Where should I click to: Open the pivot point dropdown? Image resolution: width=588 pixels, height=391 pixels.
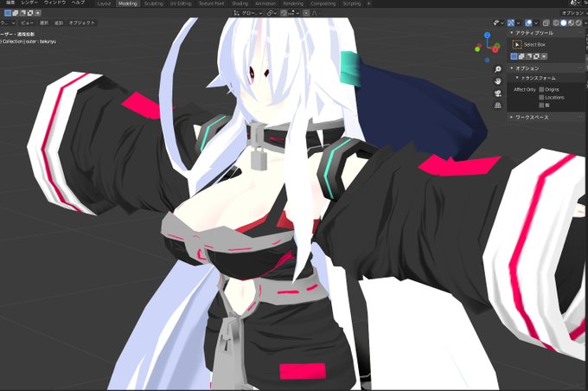pos(272,13)
